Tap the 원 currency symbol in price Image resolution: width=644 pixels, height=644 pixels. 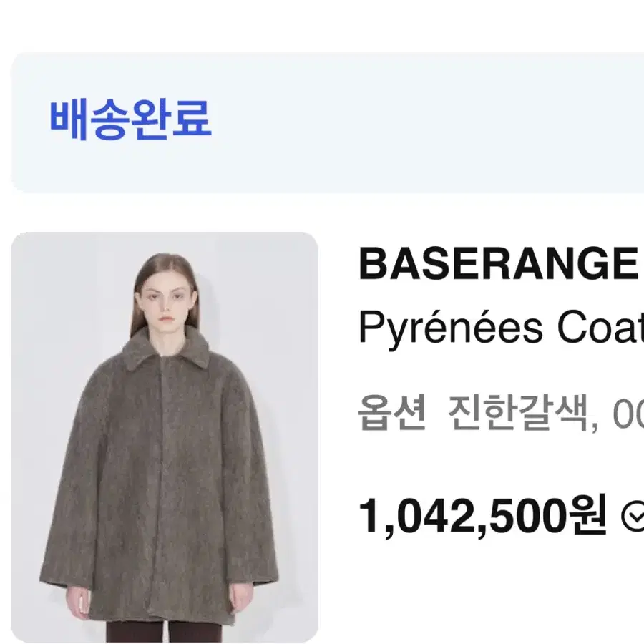pyautogui.click(x=587, y=515)
